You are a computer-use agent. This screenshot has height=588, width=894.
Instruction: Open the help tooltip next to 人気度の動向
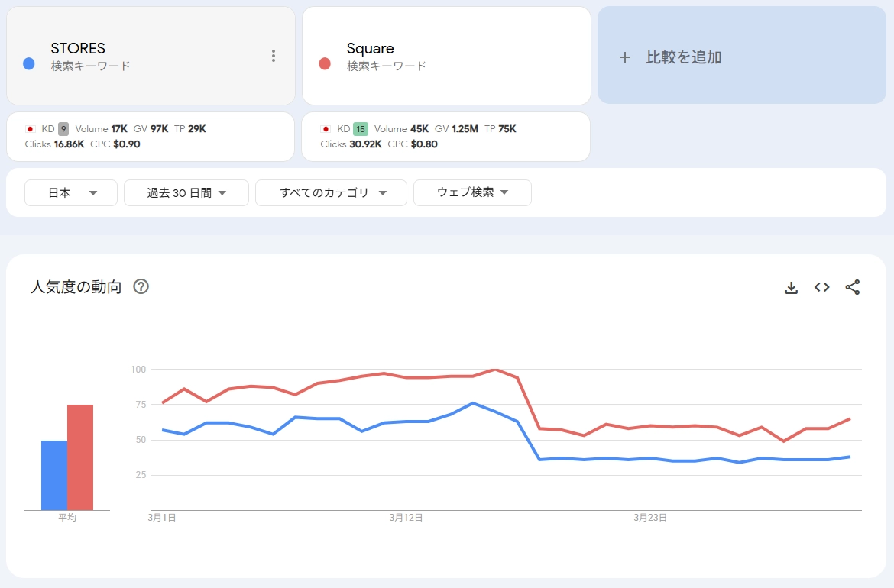[141, 286]
